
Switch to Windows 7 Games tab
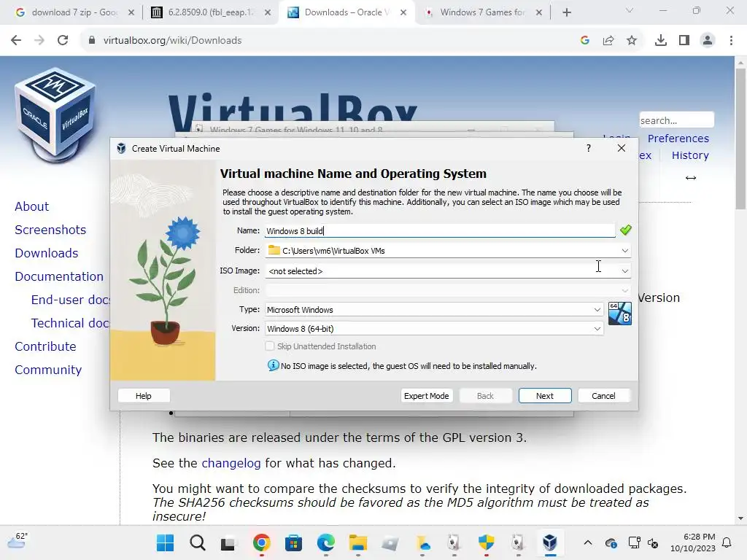pyautogui.click(x=483, y=12)
